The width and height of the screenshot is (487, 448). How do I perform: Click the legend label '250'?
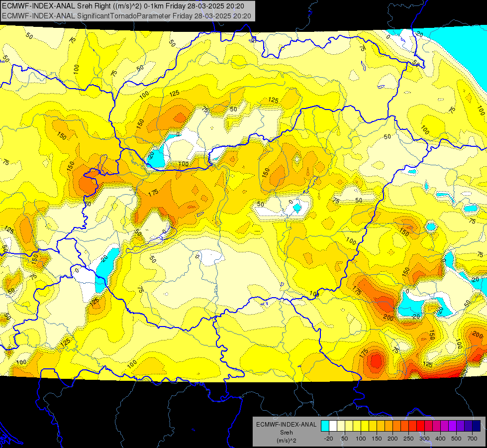pyautogui.click(x=408, y=439)
